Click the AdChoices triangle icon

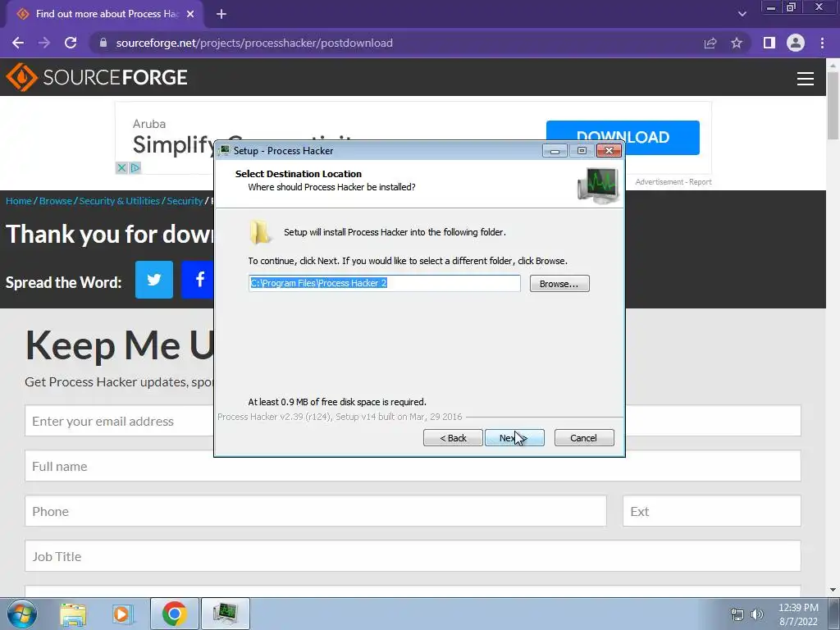pyautogui.click(x=135, y=167)
